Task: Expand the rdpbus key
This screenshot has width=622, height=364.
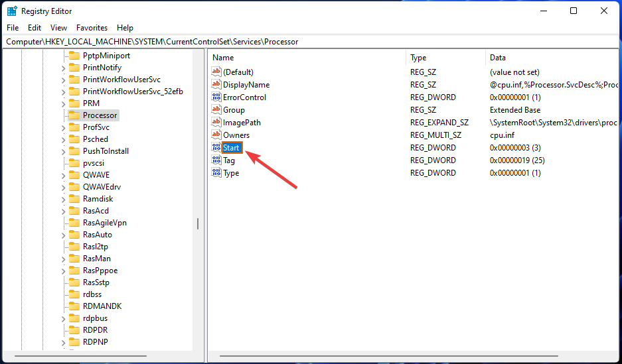Action: [64, 319]
